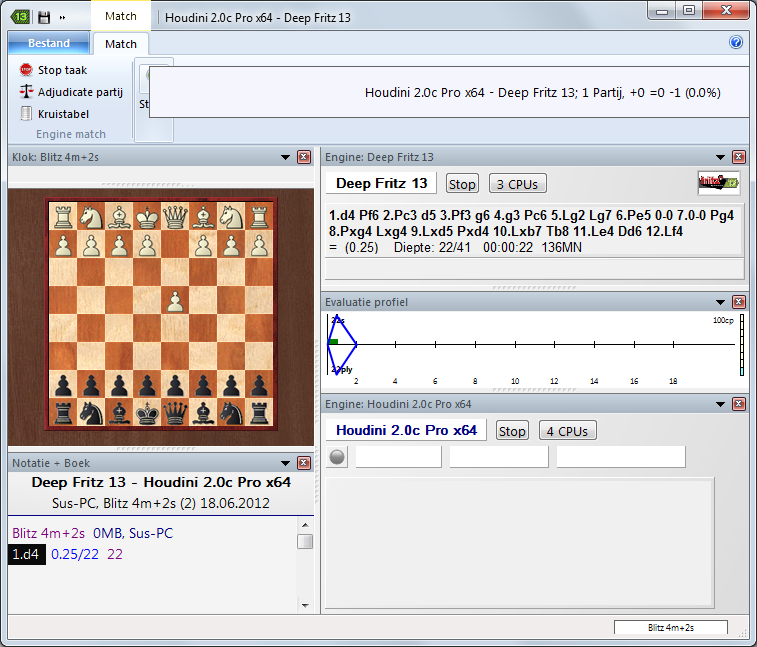Open the Bestand menu tab
Image resolution: width=757 pixels, height=647 pixels.
coord(49,43)
